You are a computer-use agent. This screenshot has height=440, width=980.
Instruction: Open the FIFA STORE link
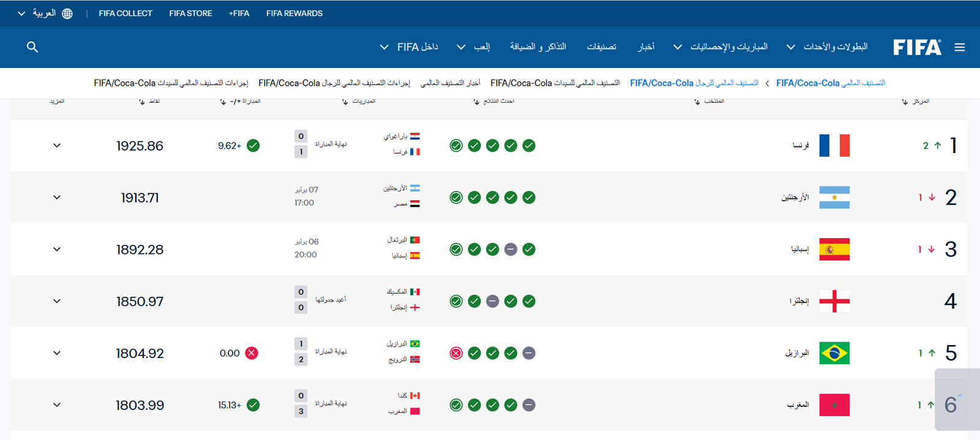tap(190, 13)
